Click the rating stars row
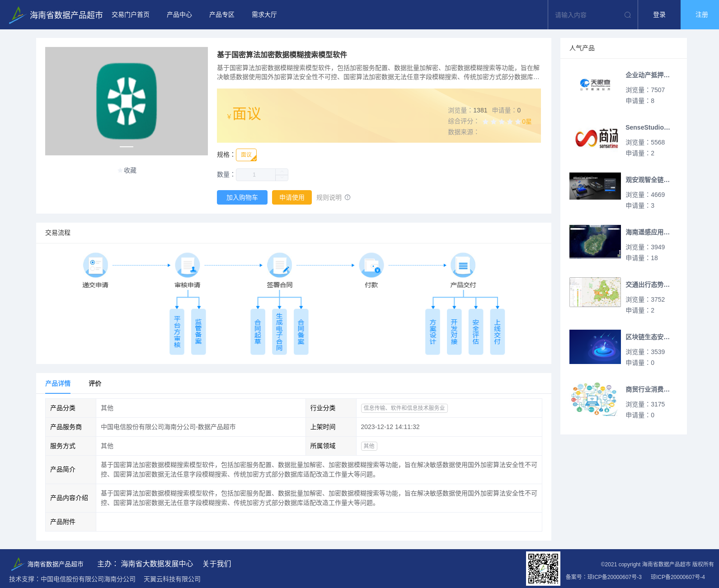 (x=501, y=121)
